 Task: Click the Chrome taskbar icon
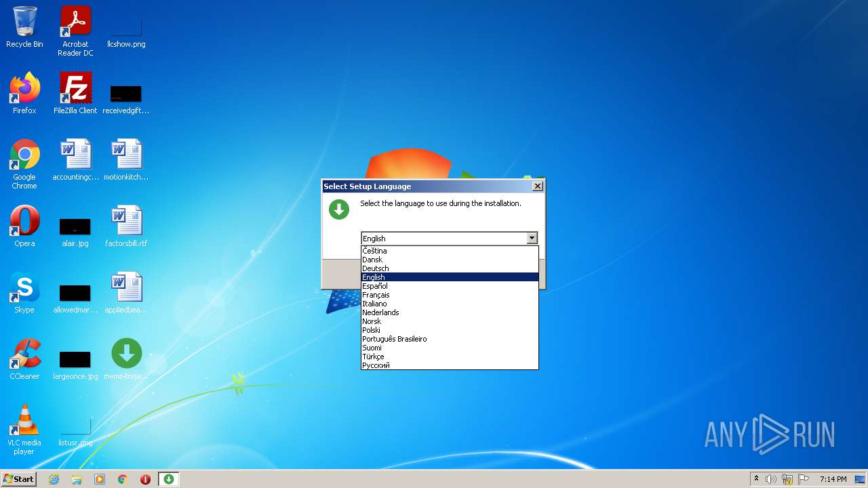123,479
